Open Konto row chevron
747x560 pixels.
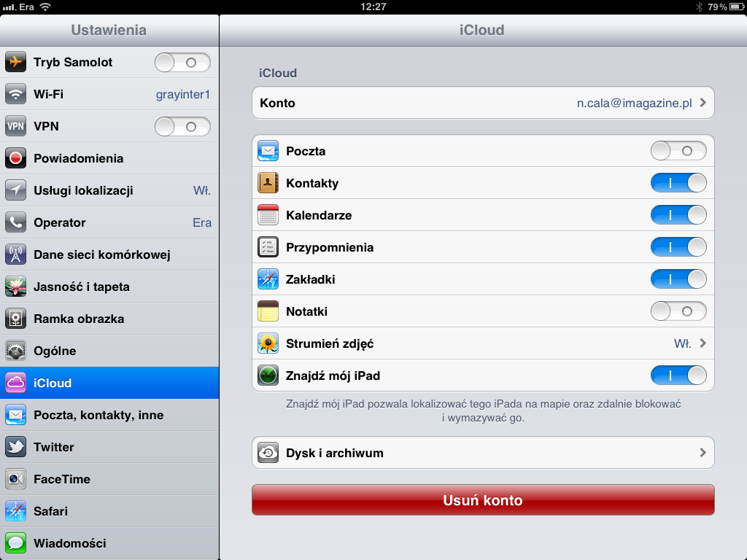703,102
